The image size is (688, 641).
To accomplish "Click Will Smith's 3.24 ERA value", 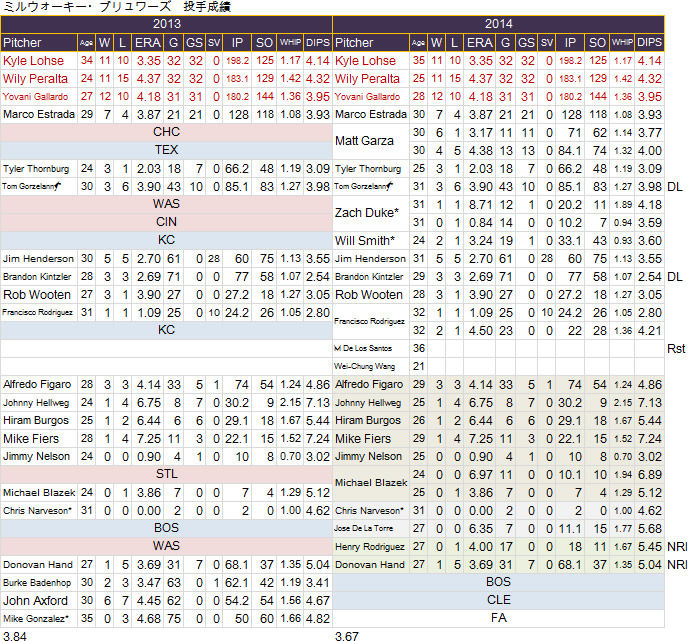I will click(480, 241).
